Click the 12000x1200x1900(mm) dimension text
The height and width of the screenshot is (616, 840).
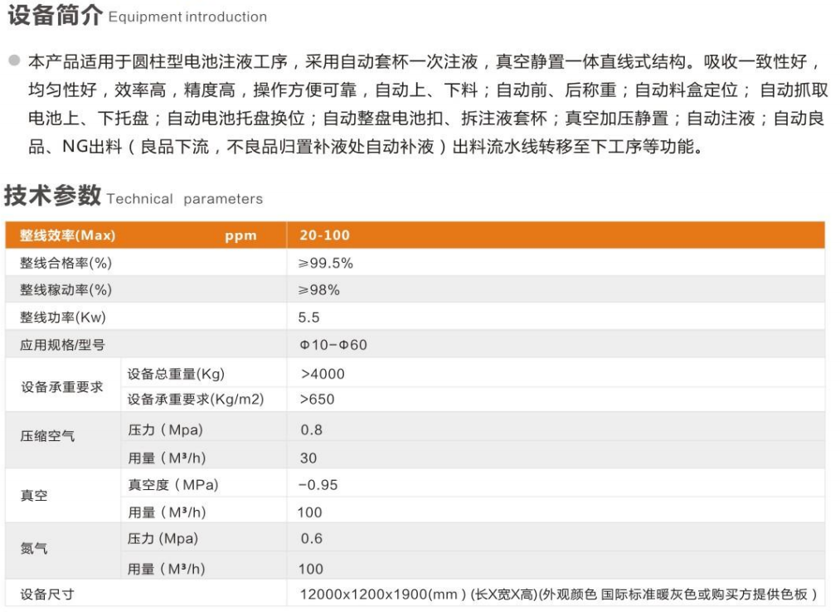382,594
